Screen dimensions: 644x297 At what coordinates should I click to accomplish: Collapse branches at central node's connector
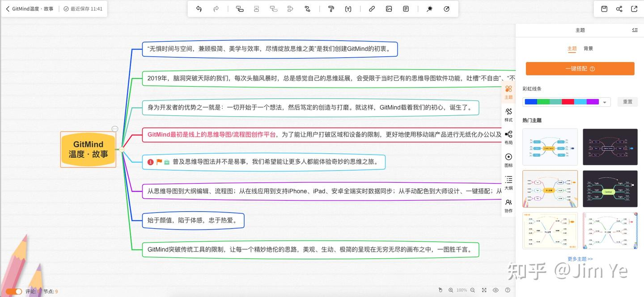121,150
